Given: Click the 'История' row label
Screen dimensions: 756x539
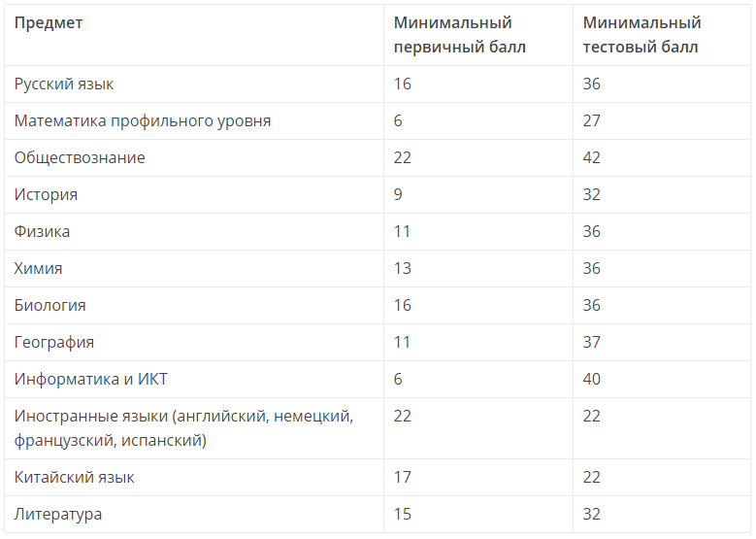Looking at the screenshot, I should (x=46, y=194).
